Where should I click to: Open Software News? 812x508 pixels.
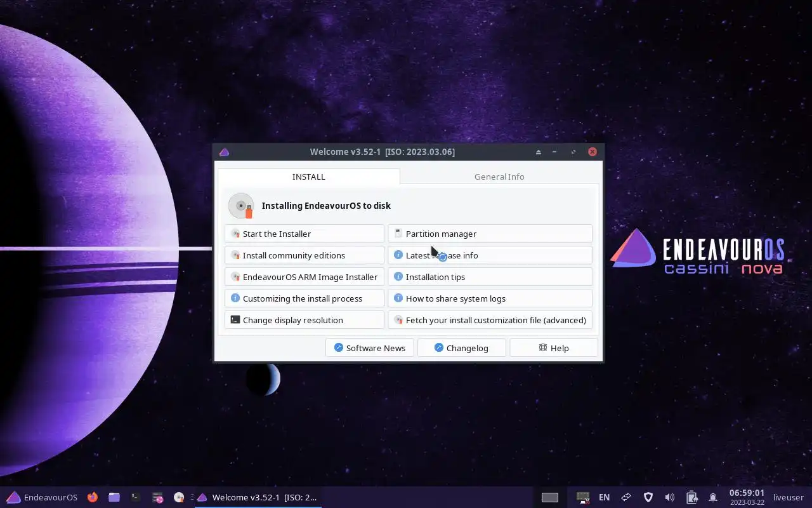point(370,348)
